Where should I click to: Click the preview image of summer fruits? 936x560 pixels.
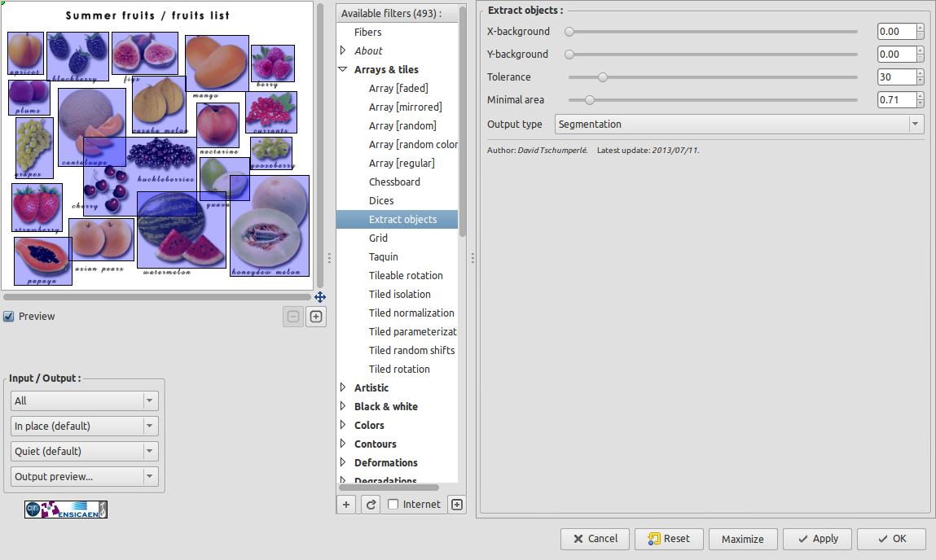pyautogui.click(x=157, y=146)
